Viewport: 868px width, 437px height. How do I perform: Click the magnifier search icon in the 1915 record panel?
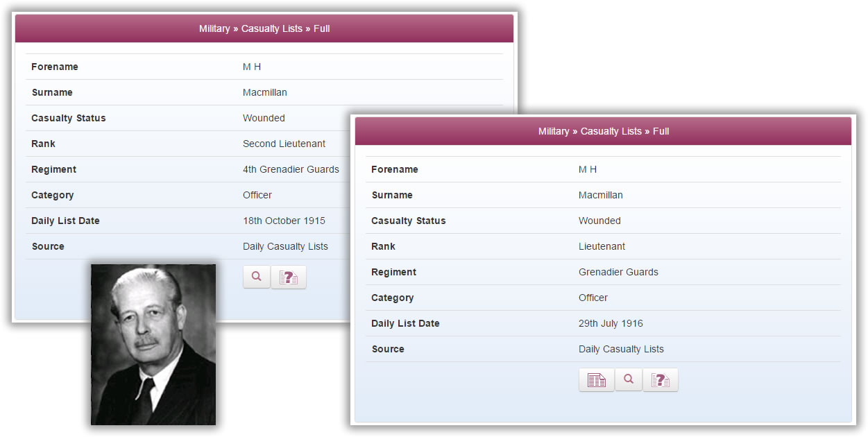(256, 277)
